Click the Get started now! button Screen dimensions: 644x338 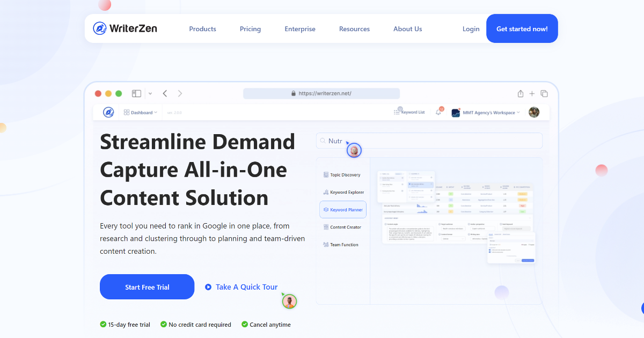(x=522, y=29)
